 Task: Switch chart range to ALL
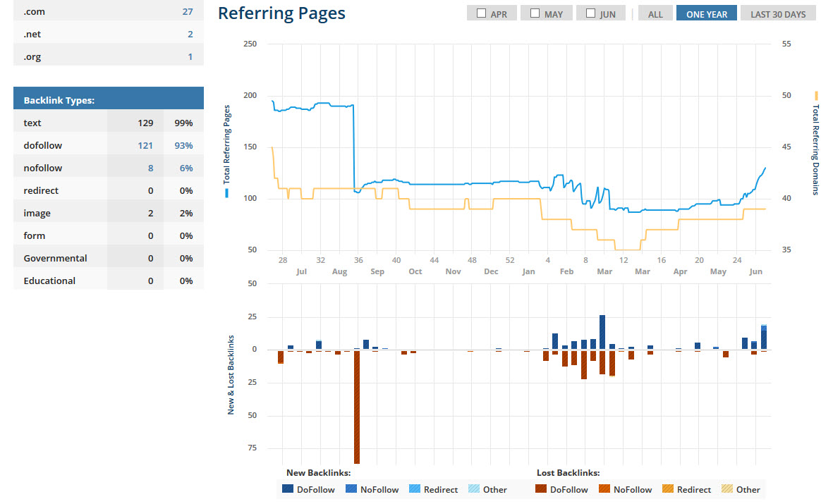tap(655, 13)
